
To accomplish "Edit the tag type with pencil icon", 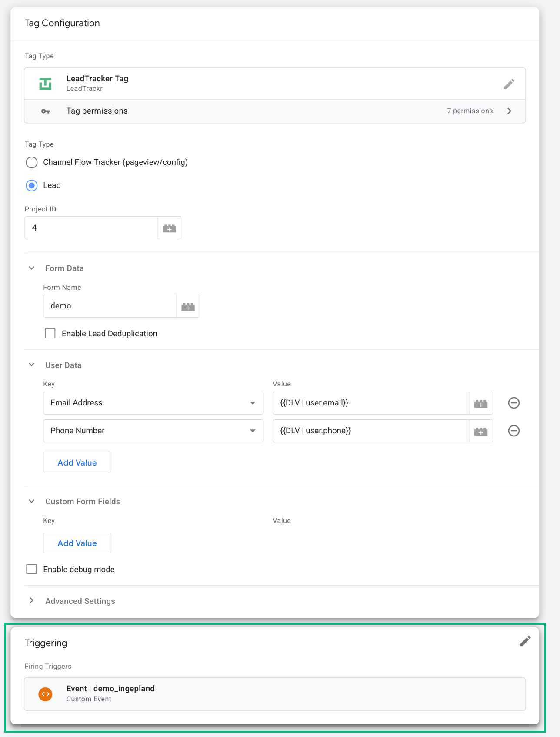I will [509, 84].
